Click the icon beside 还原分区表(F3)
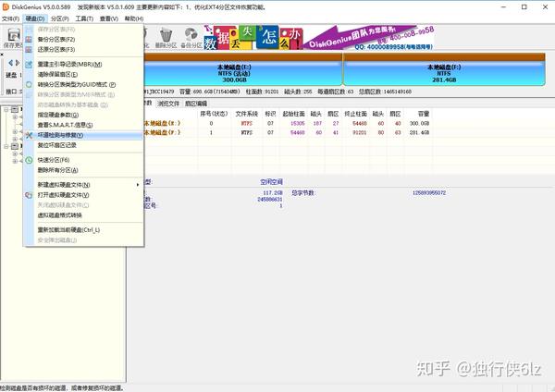Viewport: 555px width, 392px height. pyautogui.click(x=29, y=50)
